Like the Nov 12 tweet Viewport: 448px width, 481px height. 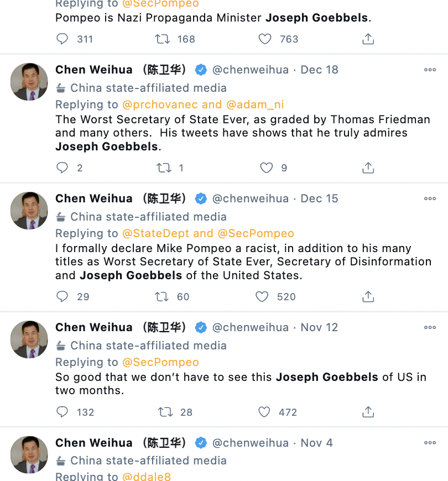click(264, 412)
